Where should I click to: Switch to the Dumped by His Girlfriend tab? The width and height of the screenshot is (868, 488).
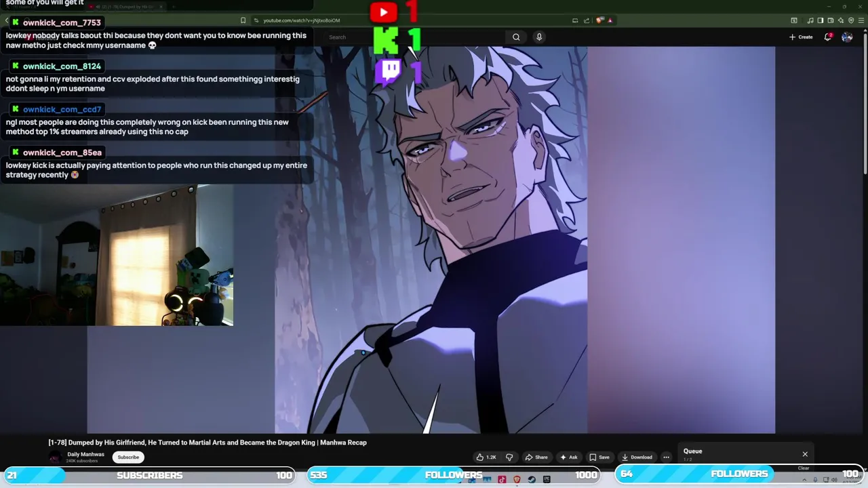[125, 7]
